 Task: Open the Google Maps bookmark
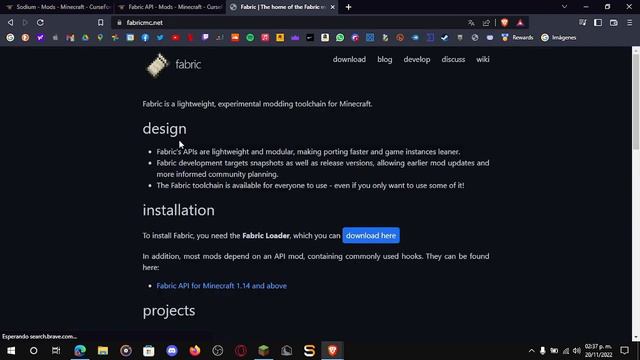point(100,38)
